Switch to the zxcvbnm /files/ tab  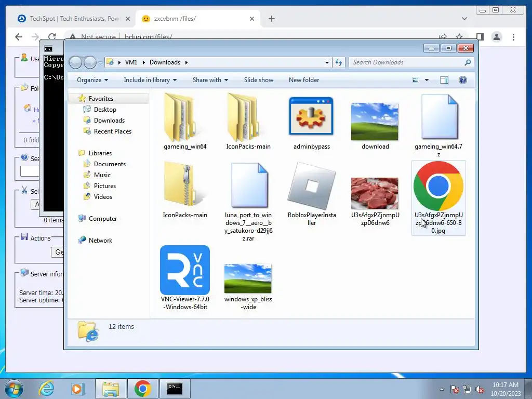coord(198,19)
